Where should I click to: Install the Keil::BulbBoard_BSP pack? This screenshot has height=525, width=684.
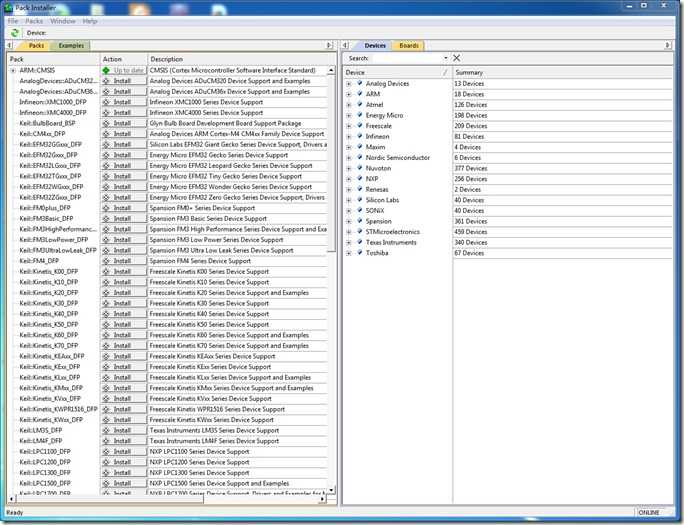pyautogui.click(x=124, y=123)
